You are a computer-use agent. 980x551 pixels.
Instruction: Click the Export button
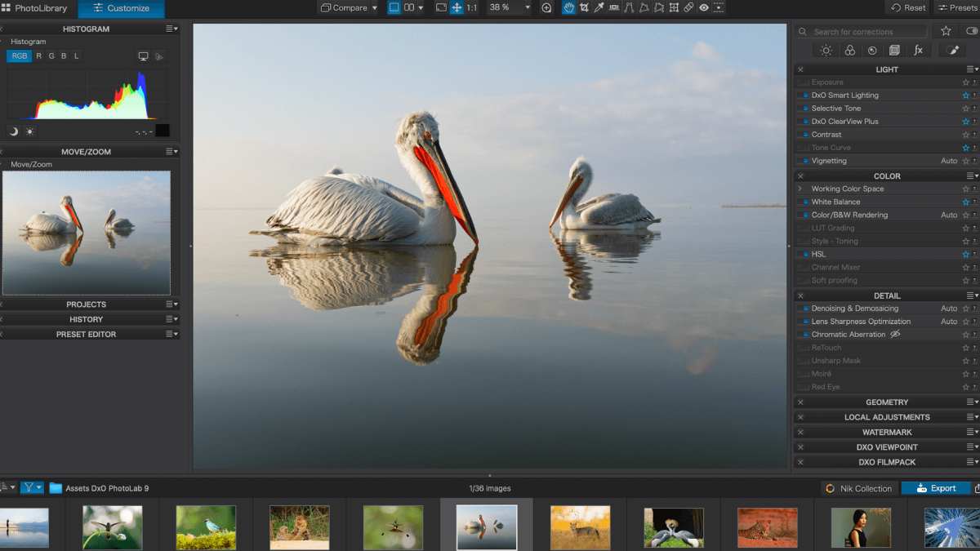tap(935, 488)
